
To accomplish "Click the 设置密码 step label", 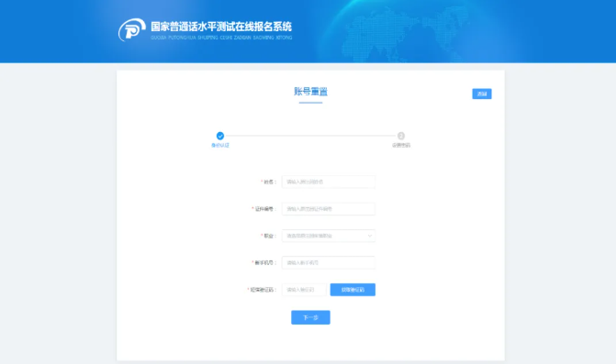I will (400, 145).
